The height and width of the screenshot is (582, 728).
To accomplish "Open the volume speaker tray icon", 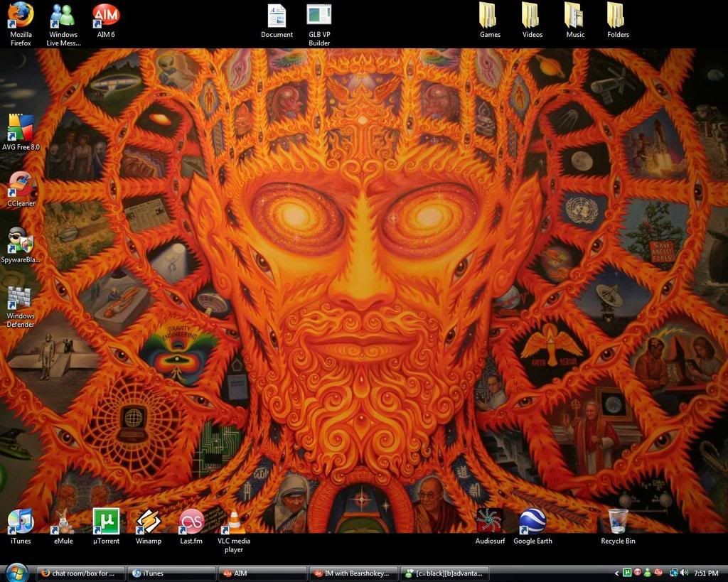I will pos(685,573).
